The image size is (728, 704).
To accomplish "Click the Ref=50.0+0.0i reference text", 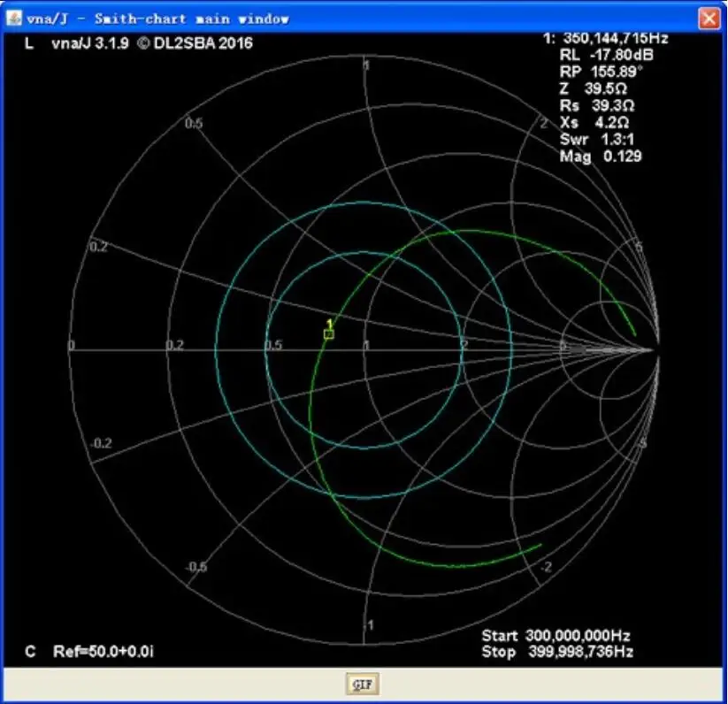I will point(103,651).
